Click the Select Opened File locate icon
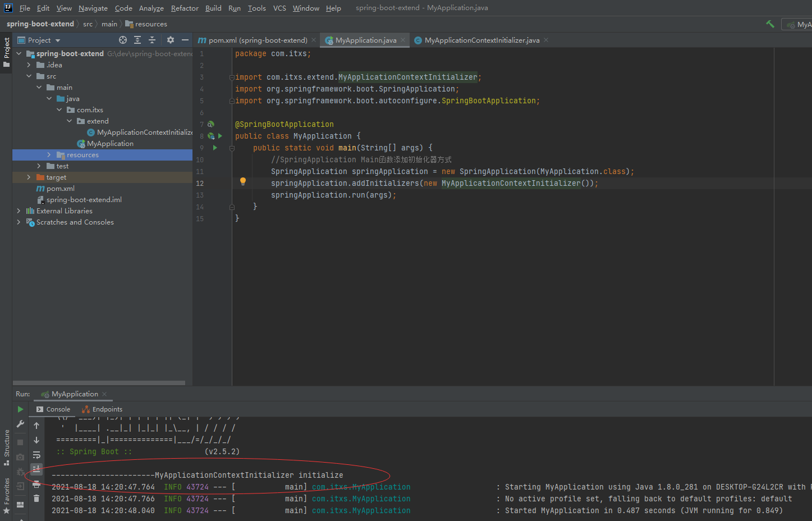The height and width of the screenshot is (521, 812). (x=123, y=40)
